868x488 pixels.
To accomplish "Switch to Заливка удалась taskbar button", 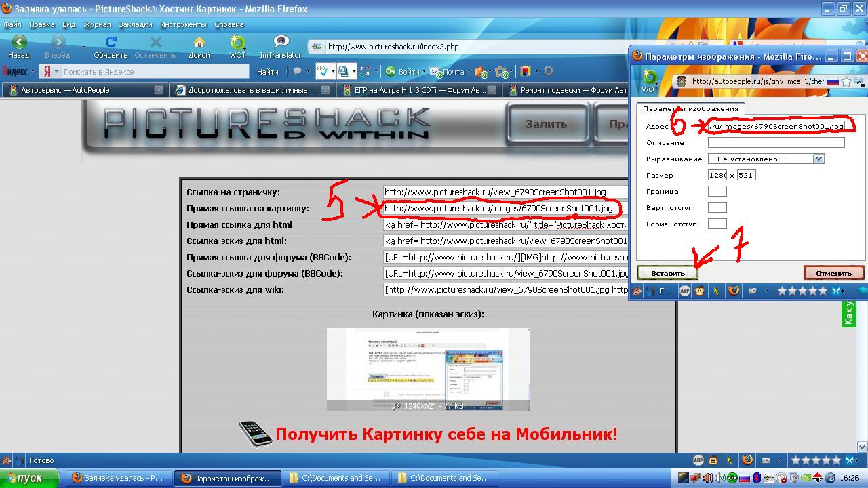I will (x=118, y=478).
